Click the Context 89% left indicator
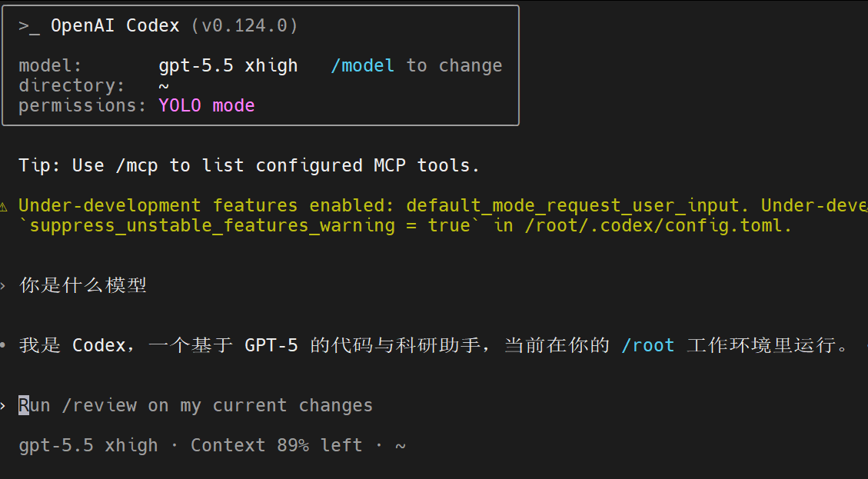This screenshot has width=868, height=479. [x=276, y=445]
